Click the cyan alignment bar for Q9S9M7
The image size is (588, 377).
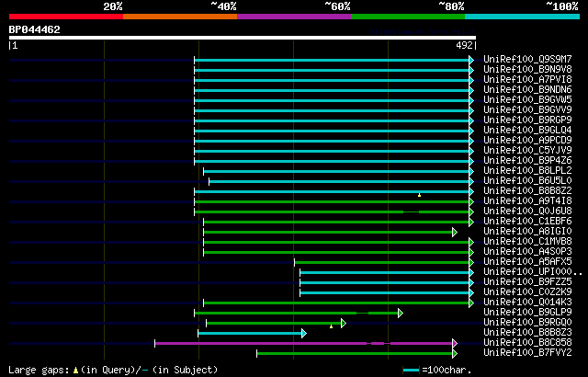pyautogui.click(x=332, y=60)
